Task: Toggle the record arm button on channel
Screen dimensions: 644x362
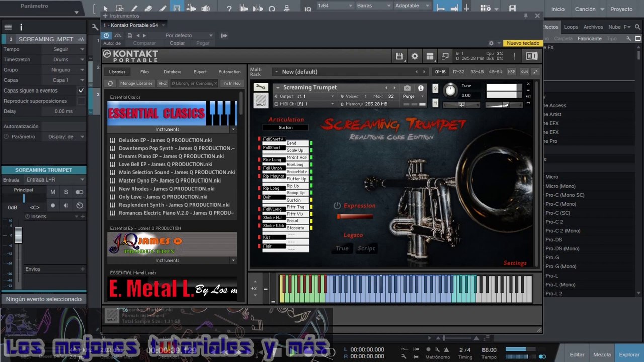Action: [x=53, y=206]
